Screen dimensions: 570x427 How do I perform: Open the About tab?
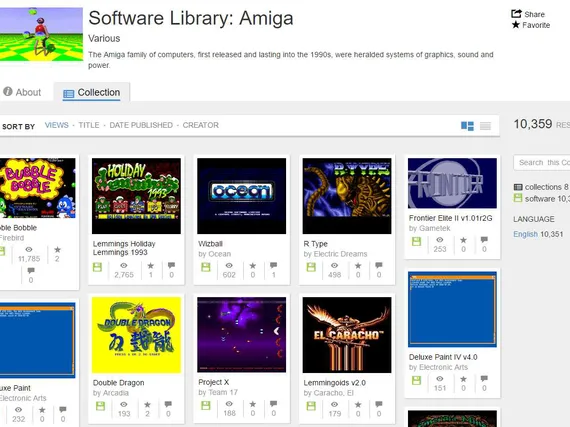coord(22,92)
